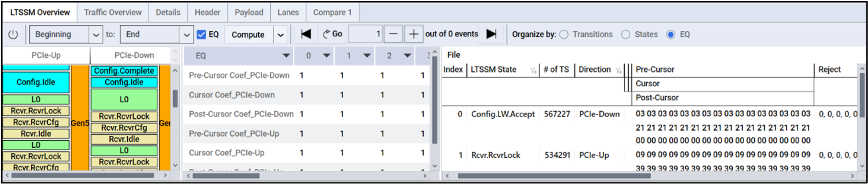Viewport: 868px width, 184px height.
Task: Click filter icon on Direction column
Action: pos(618,71)
